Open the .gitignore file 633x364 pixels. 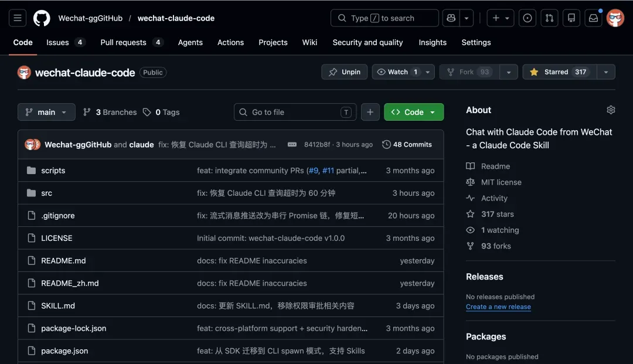pos(57,216)
